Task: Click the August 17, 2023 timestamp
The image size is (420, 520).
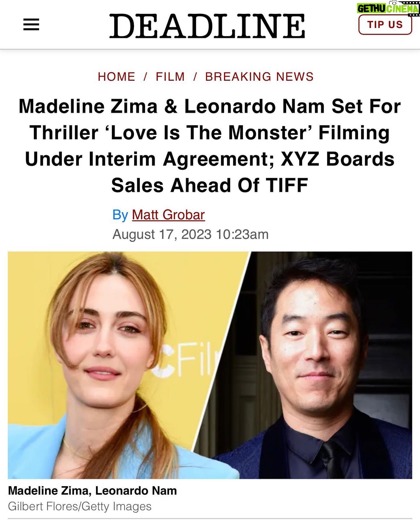Action: pyautogui.click(x=190, y=234)
